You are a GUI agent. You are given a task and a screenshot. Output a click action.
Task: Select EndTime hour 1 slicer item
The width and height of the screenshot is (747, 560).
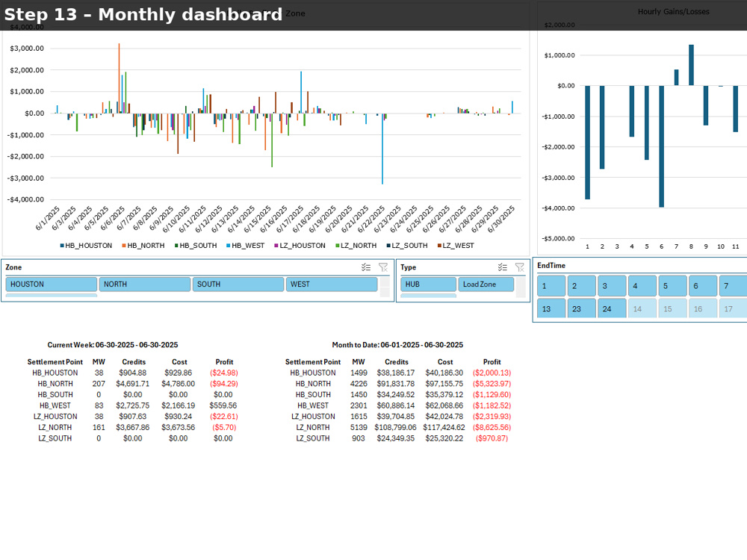pyautogui.click(x=551, y=286)
